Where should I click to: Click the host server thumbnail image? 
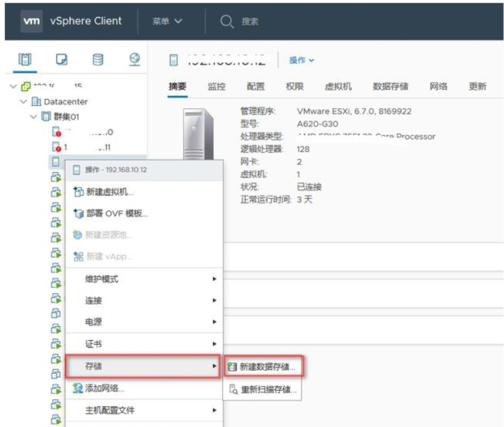[198, 134]
